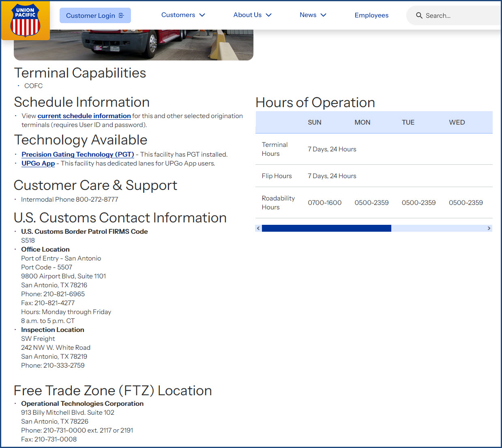Click the SUN column header

click(314, 123)
